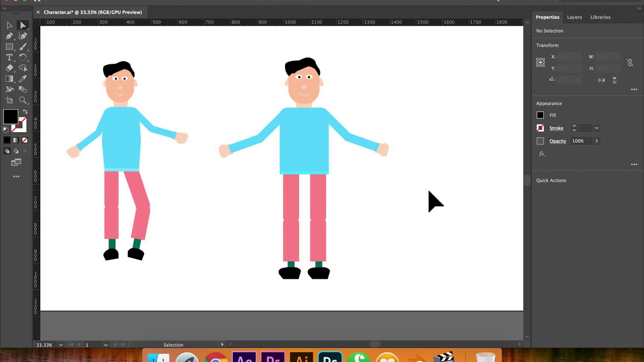Click the reference point locator grid
This screenshot has height=362, width=644.
pos(540,62)
